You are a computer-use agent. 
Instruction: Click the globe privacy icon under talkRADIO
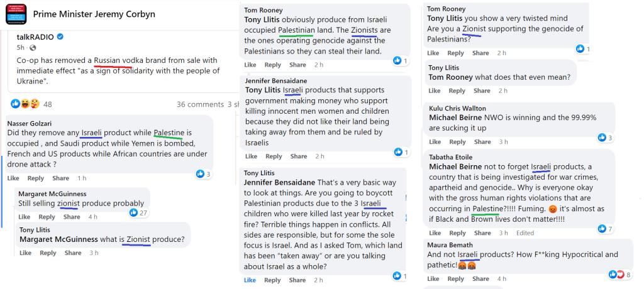pos(32,48)
